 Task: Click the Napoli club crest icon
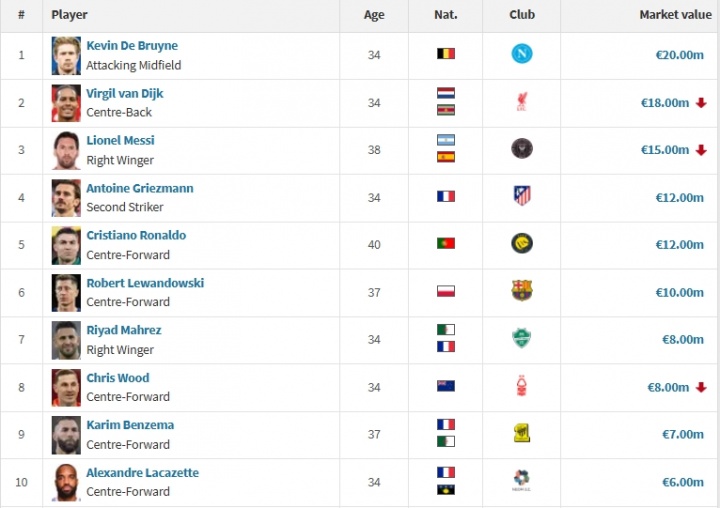point(521,55)
